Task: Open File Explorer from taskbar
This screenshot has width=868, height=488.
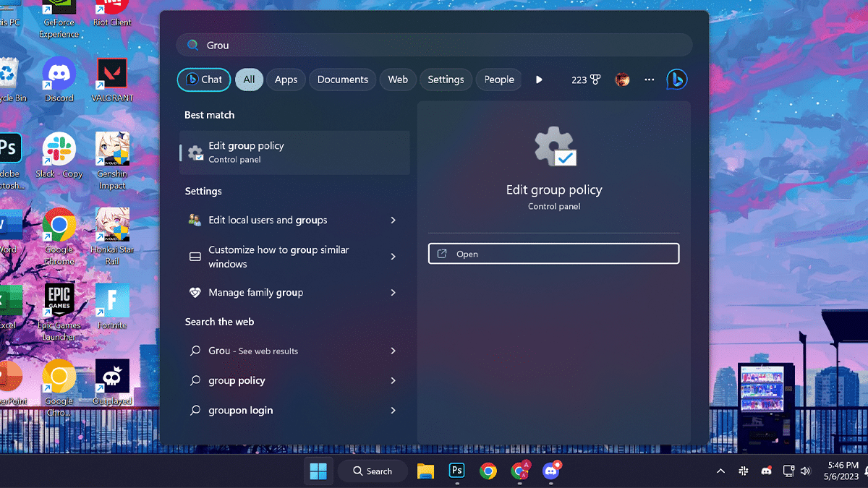Action: [x=425, y=471]
